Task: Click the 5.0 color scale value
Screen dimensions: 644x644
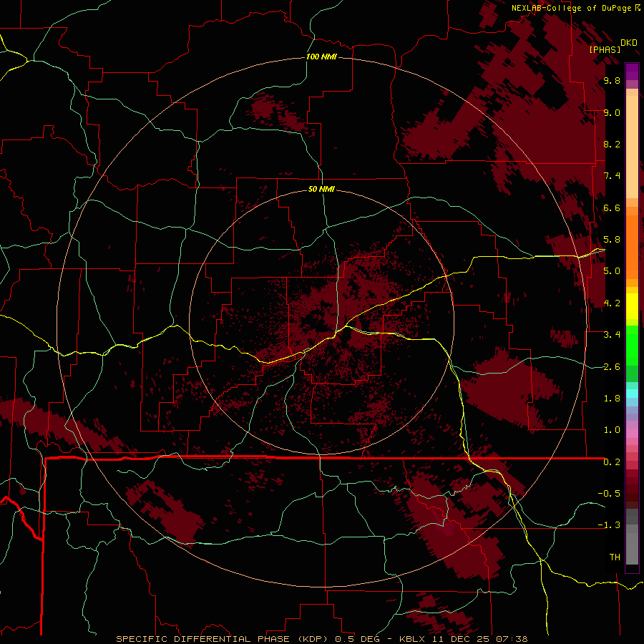Action: tap(612, 271)
